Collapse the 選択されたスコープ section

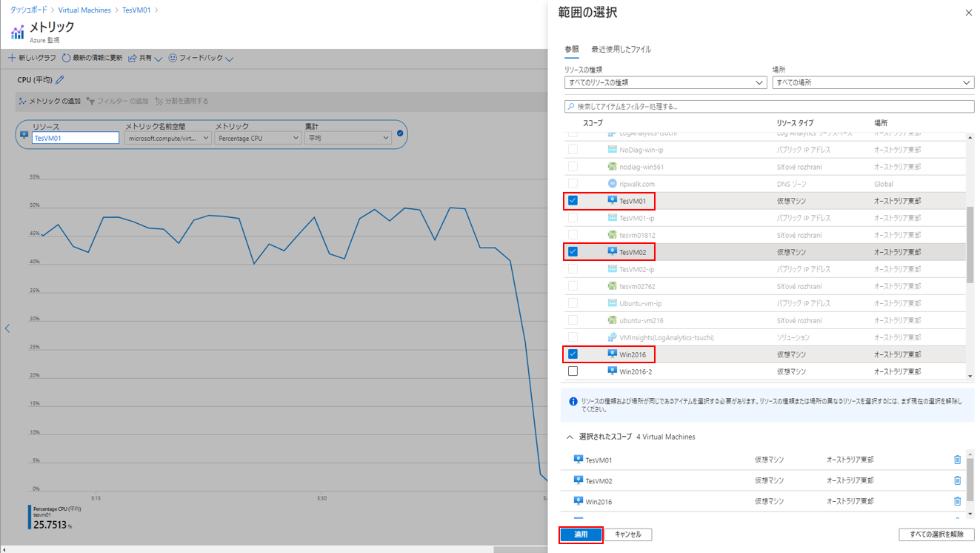570,437
